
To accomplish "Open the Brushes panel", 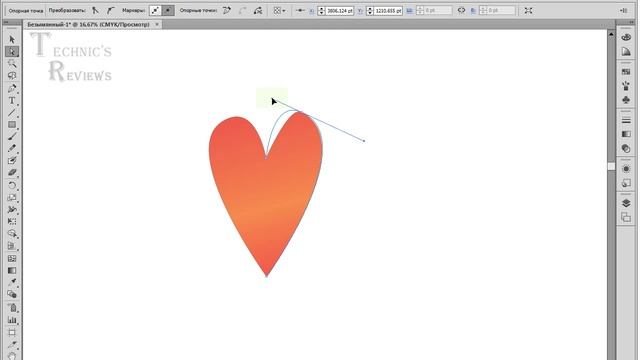I will tap(626, 86).
